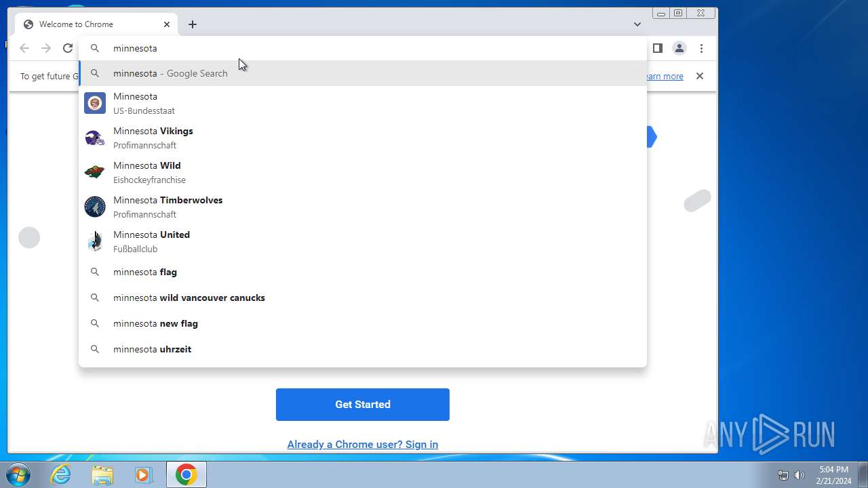The height and width of the screenshot is (488, 868).
Task: Click search icon beside minnesota new flag
Action: (x=95, y=323)
